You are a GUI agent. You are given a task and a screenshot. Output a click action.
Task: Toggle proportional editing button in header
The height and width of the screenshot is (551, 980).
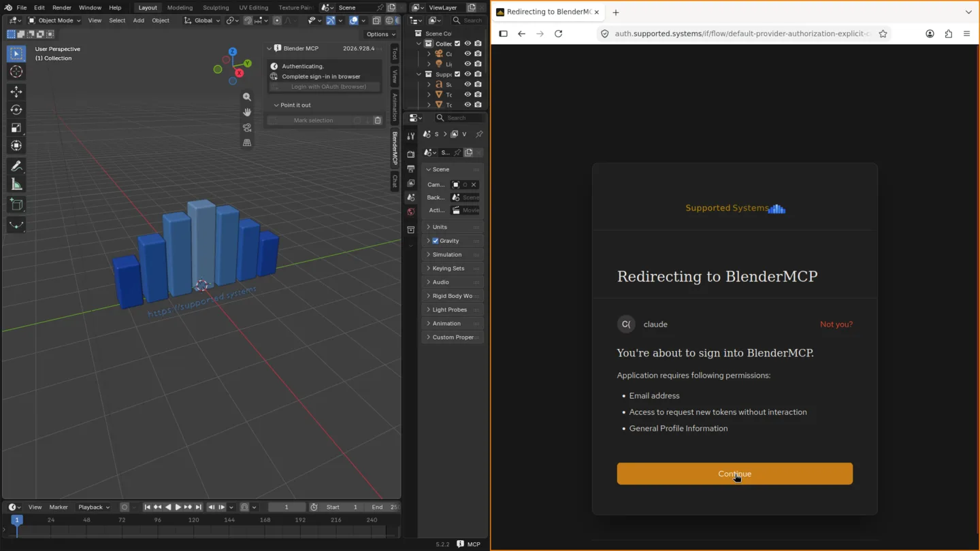point(277,20)
